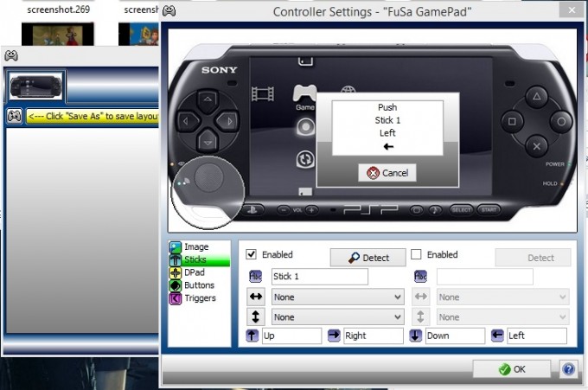Click the PSP triangle button

(537, 97)
